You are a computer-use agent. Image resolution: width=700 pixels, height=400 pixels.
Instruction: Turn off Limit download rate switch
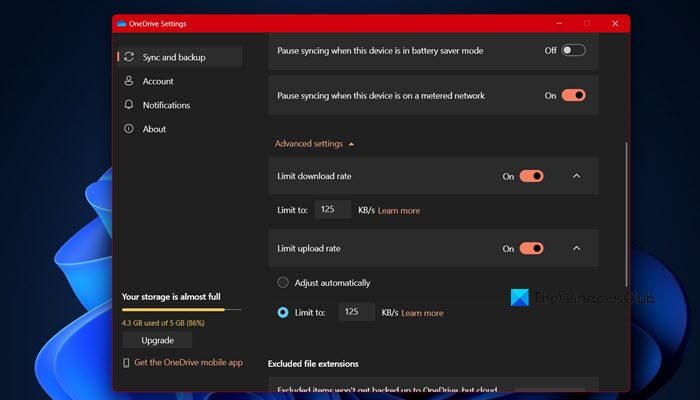(531, 176)
